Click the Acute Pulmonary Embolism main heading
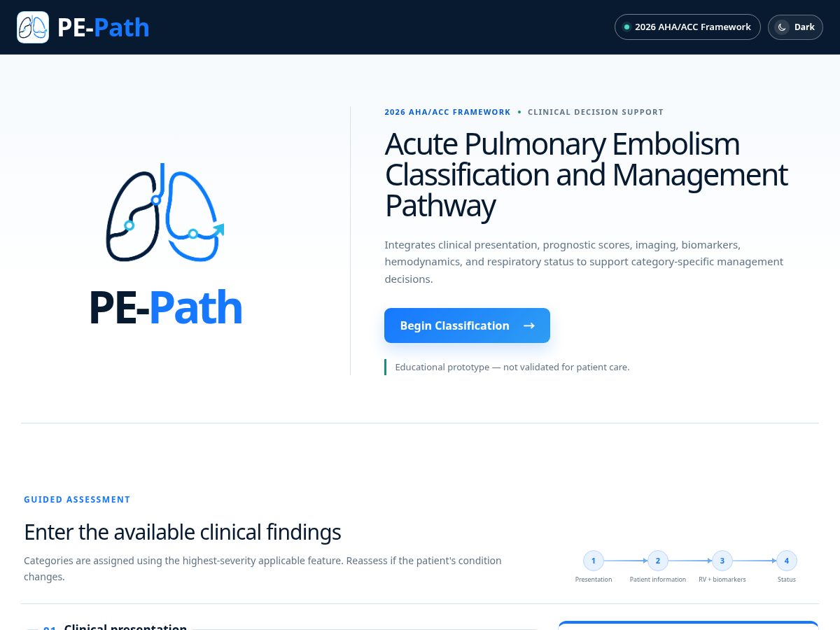The height and width of the screenshot is (630, 840). tap(586, 175)
